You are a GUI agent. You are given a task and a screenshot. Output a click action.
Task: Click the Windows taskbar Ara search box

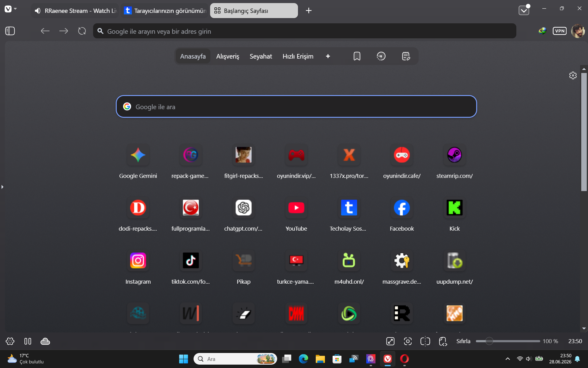(235, 359)
